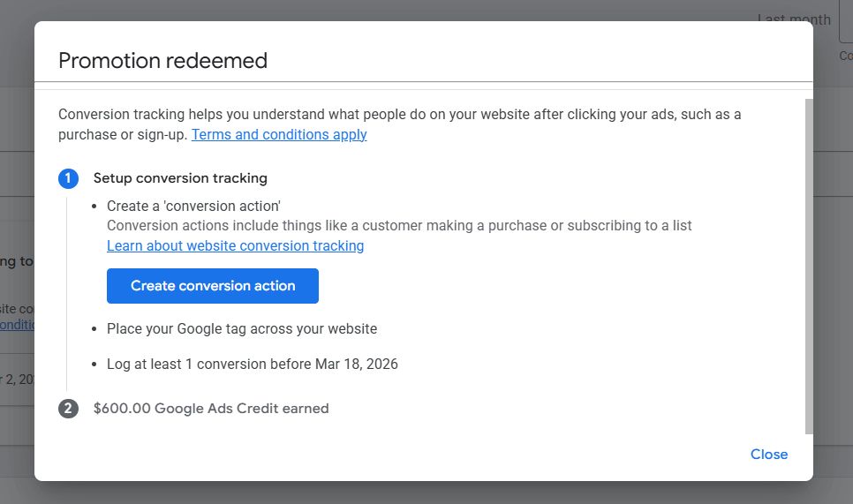The image size is (853, 504).
Task: Click the vertical step connector line under step 1
Action: (x=67, y=291)
